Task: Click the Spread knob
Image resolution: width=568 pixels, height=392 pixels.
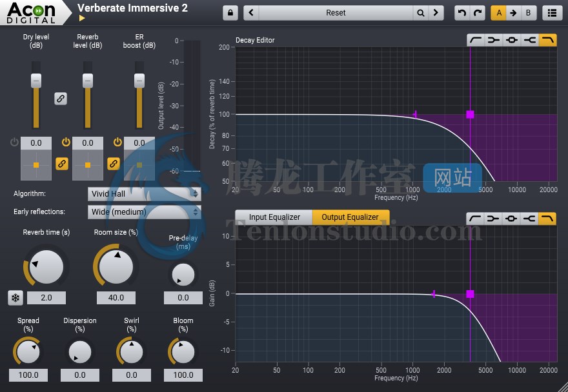Action: point(28,351)
